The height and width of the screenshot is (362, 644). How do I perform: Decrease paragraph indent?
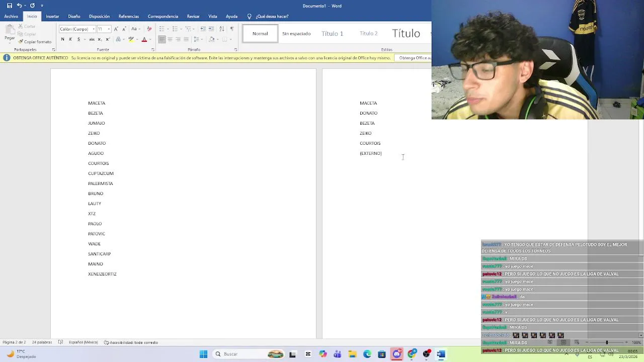203,29
